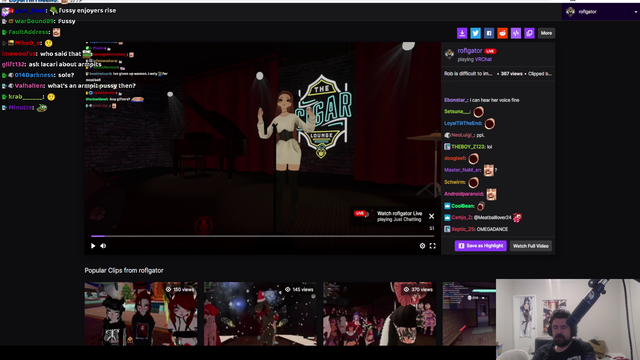Image resolution: width=640 pixels, height=360 pixels.
Task: Click the emote next to Setsuna___'s name
Action: click(478, 111)
